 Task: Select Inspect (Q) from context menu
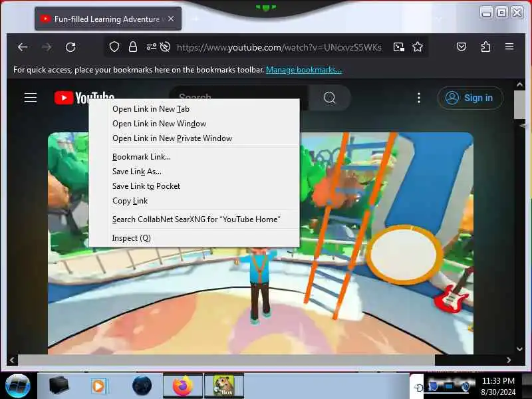click(194, 238)
